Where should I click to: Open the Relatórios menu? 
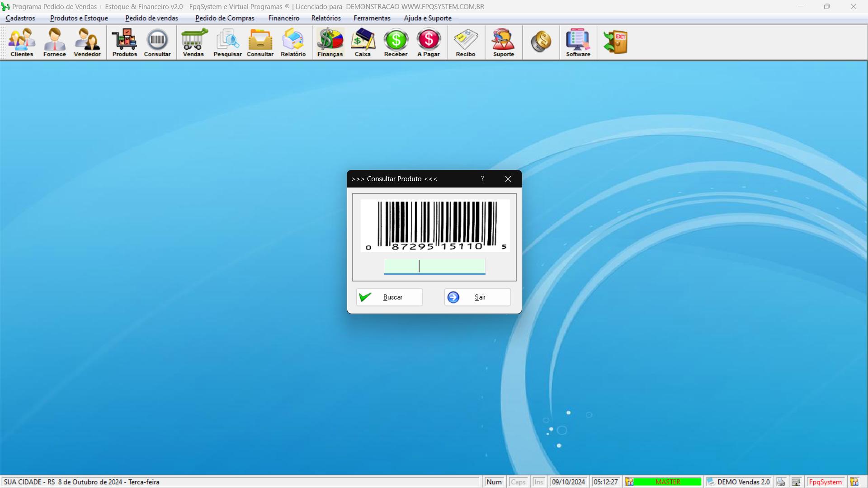326,18
